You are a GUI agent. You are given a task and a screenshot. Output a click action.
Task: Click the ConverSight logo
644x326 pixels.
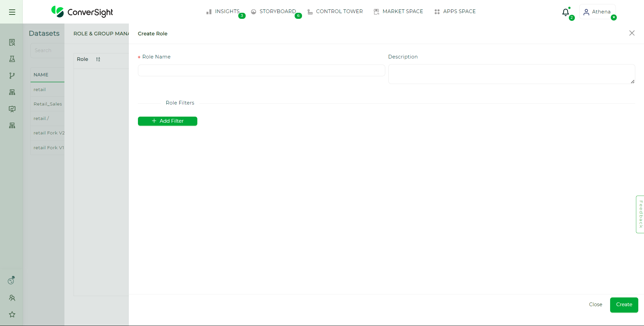point(82,12)
